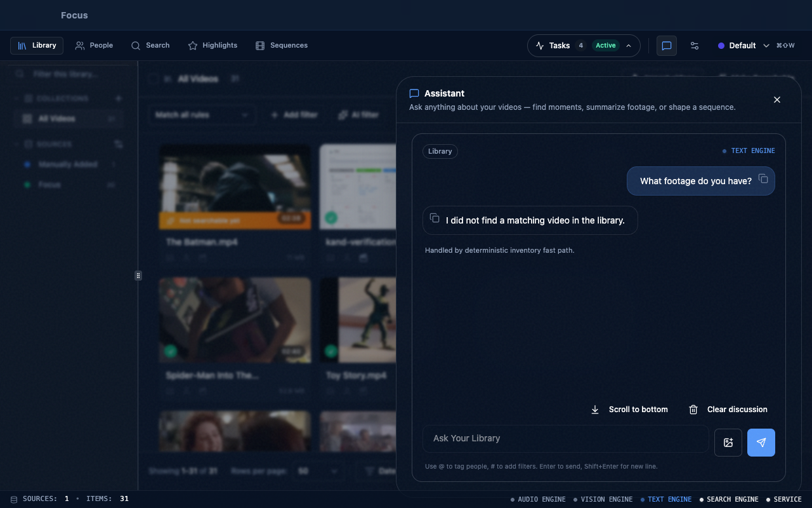Click Clear discussion
The width and height of the screenshot is (812, 508).
[728, 410]
